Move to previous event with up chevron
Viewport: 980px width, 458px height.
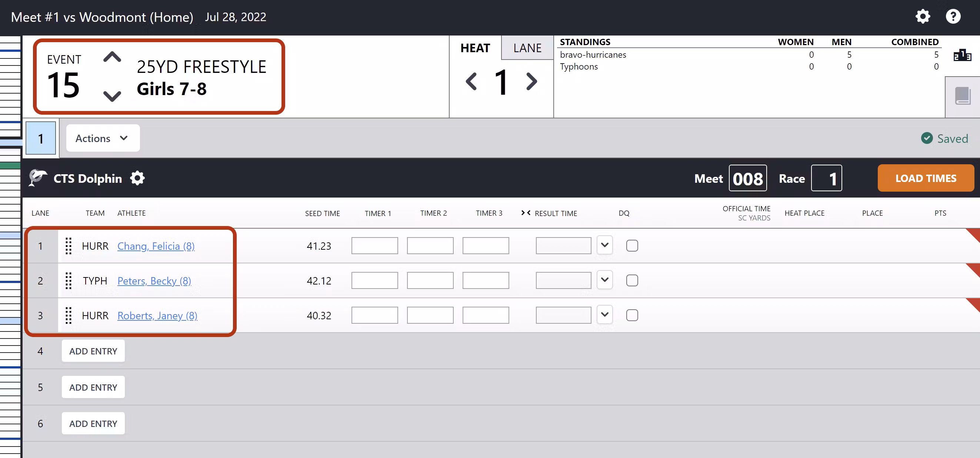[x=112, y=57]
